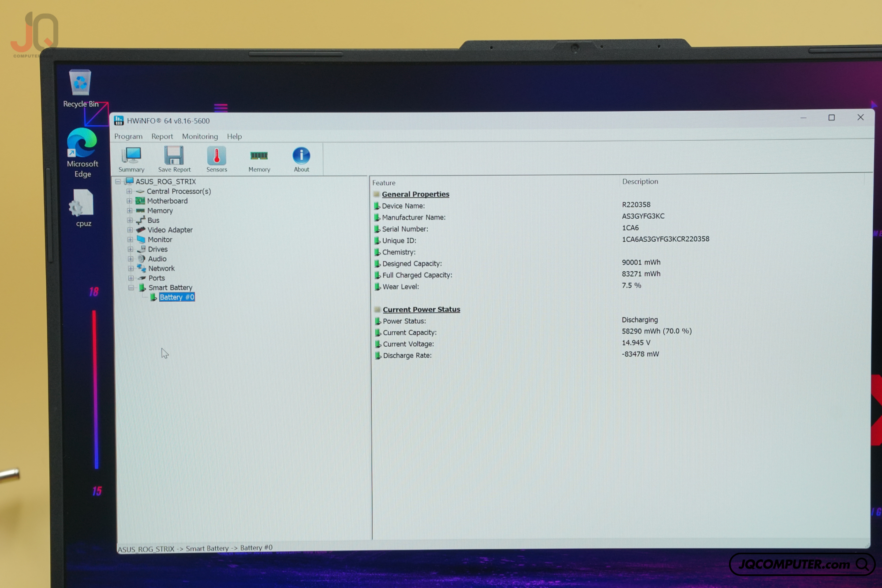882x588 pixels.
Task: Collapse the ASUS_ROG_STRIX root node
Action: 118,182
